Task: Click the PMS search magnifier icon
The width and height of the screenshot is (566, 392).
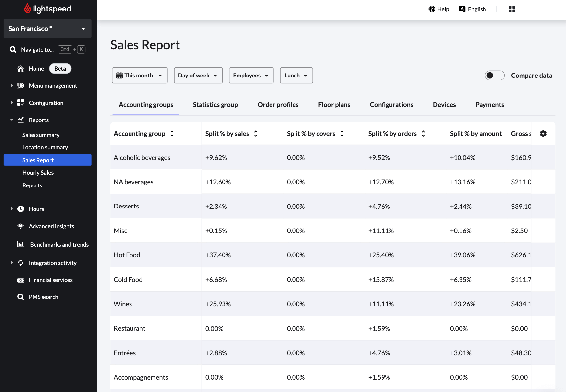Action: (x=21, y=297)
